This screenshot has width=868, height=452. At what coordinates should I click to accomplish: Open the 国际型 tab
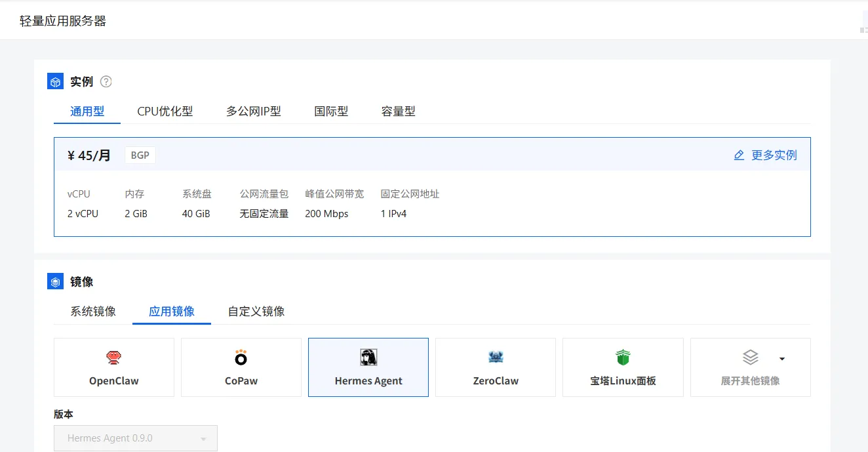pos(331,112)
